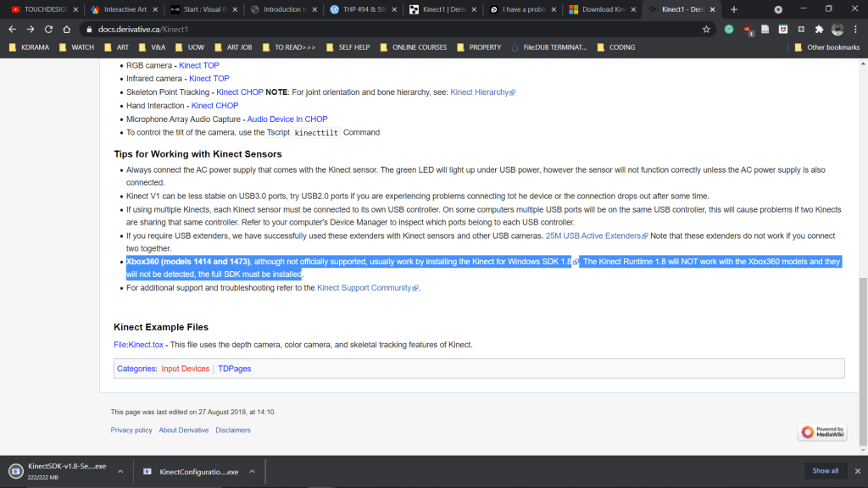The image size is (868, 488).
Task: Open the Extensions puzzle piece icon
Action: tap(819, 29)
